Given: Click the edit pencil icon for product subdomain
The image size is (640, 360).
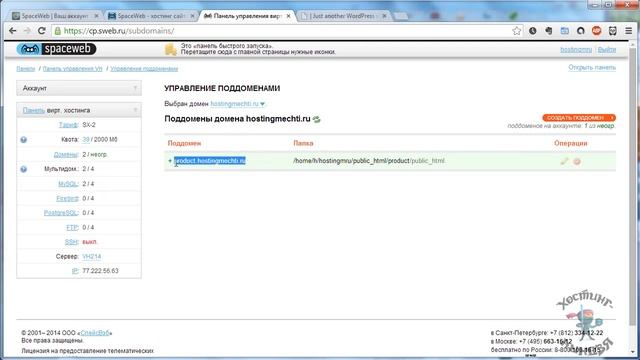Looking at the screenshot, I should pyautogui.click(x=564, y=161).
